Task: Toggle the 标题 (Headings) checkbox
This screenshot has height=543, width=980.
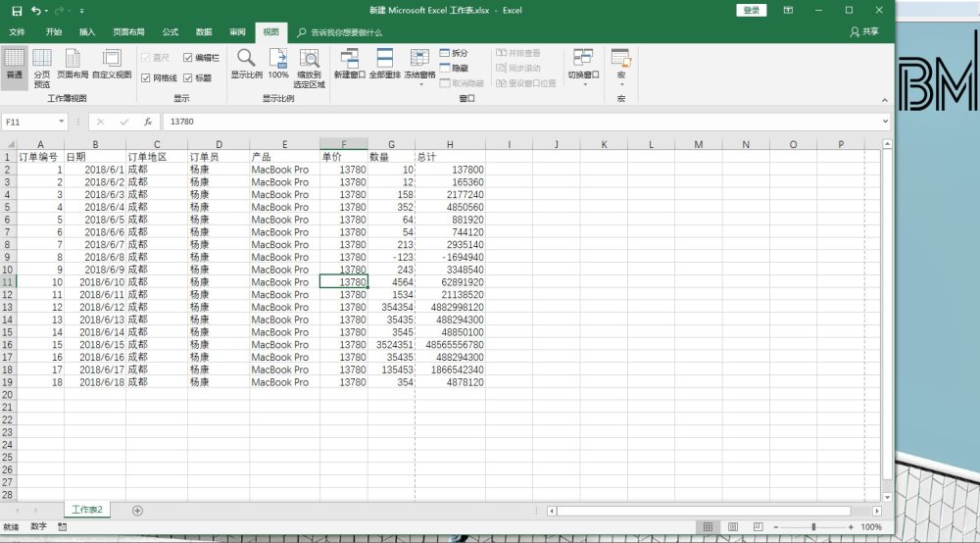Action: pos(188,77)
